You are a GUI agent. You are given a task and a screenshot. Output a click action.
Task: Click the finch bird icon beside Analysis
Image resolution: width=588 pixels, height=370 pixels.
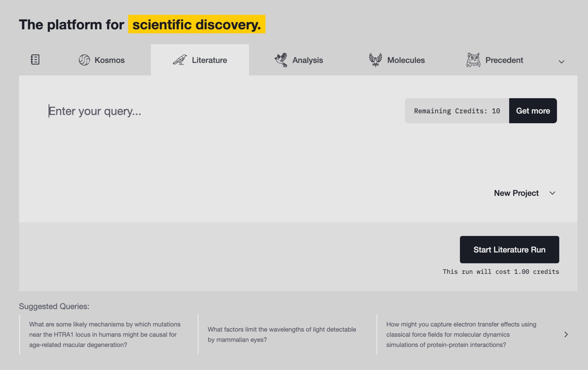pyautogui.click(x=281, y=60)
